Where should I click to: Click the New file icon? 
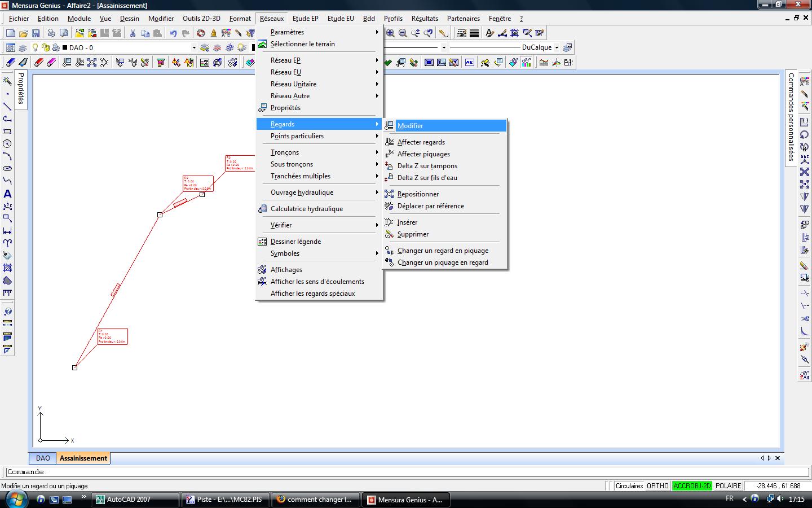point(11,33)
